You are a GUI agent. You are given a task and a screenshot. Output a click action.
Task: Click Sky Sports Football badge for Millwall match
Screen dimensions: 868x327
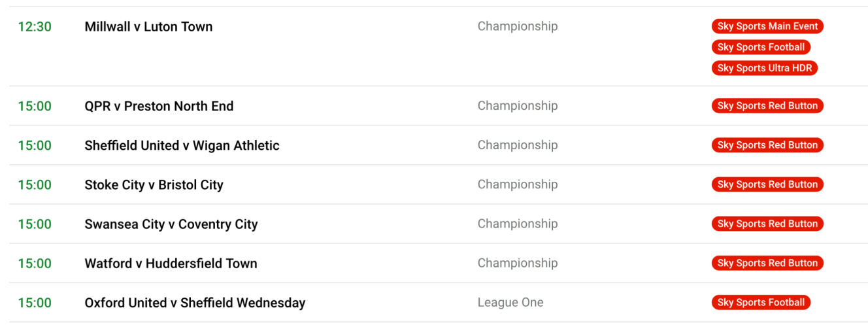click(761, 47)
